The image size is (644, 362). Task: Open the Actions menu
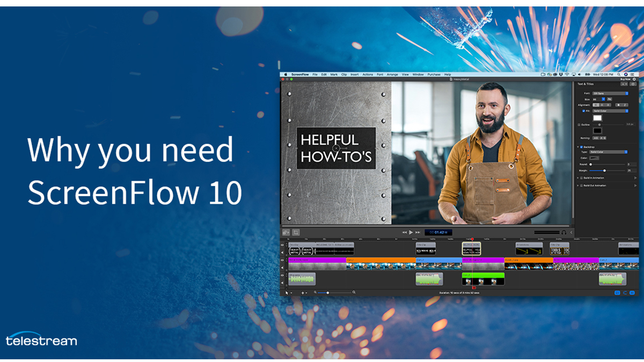coord(368,75)
